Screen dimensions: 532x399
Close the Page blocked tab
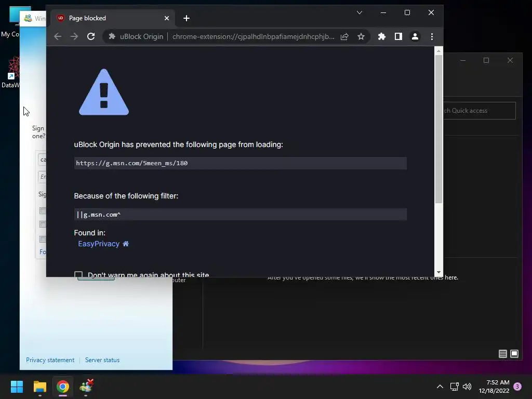167,18
